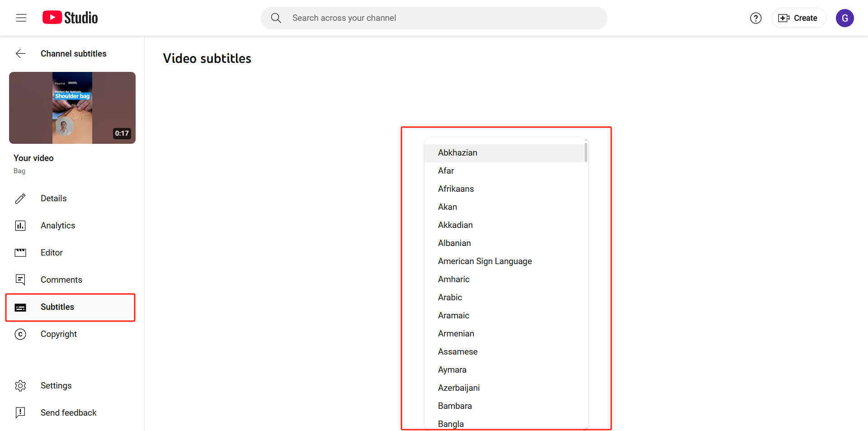Select Abkhazian from the language list
The height and width of the screenshot is (431, 868).
pos(458,152)
